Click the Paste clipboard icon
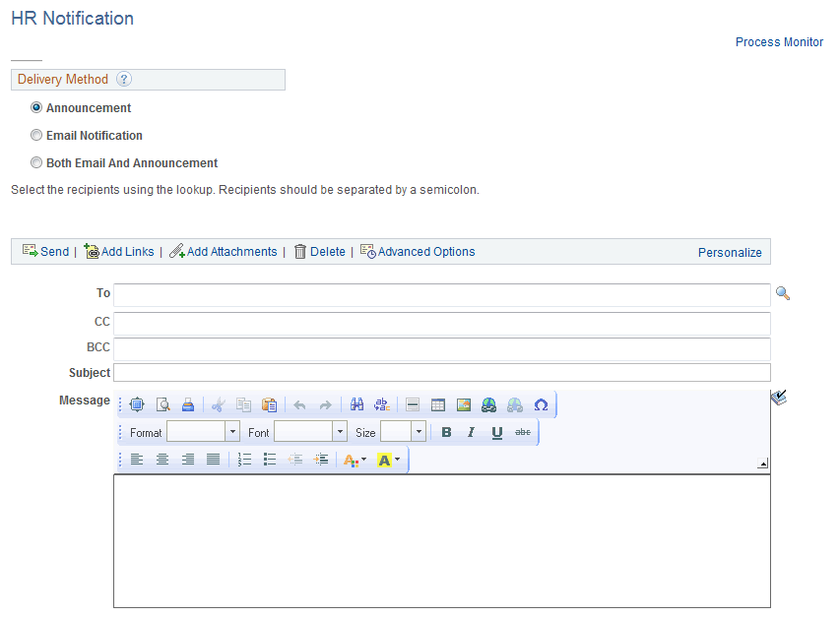The image size is (840, 617). coord(270,404)
